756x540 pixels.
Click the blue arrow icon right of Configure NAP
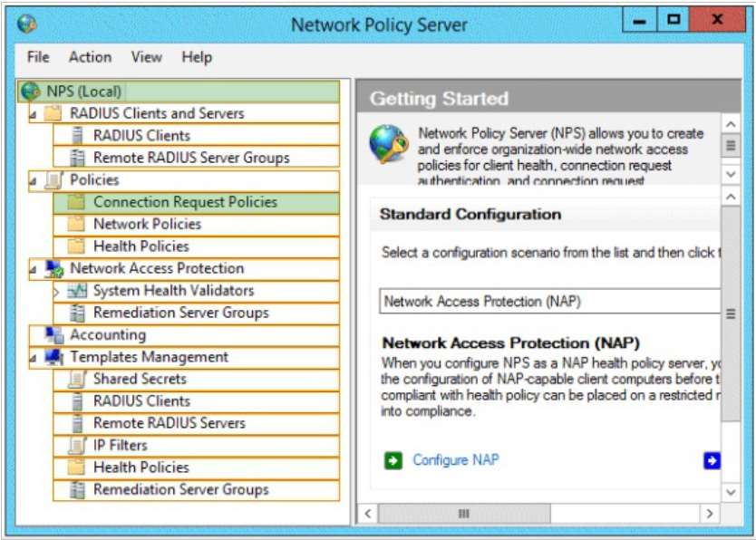click(712, 460)
